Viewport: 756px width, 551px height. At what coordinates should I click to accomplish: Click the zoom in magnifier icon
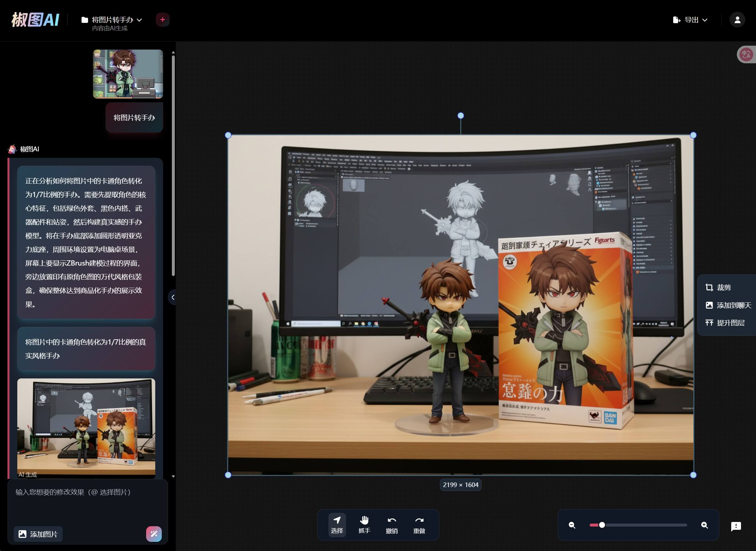point(704,525)
